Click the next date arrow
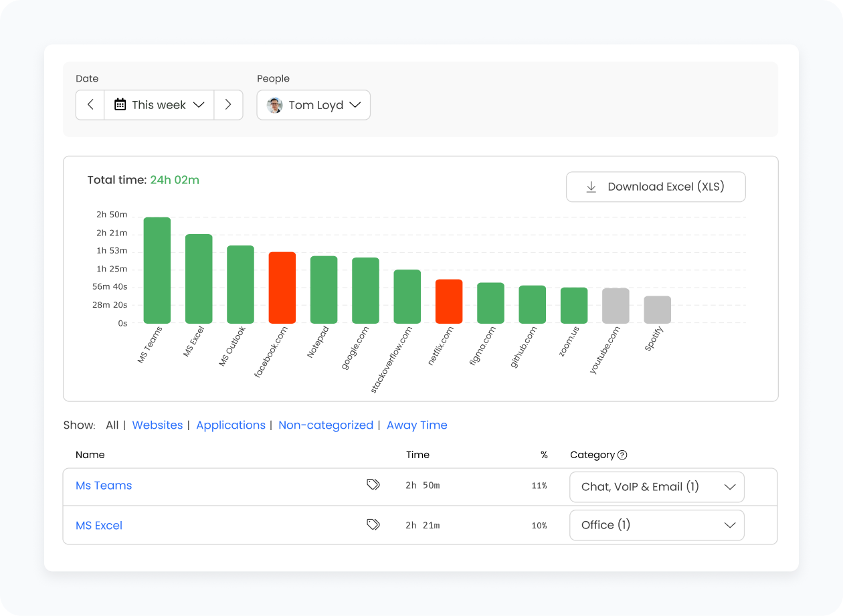This screenshot has width=843, height=616. 228,105
